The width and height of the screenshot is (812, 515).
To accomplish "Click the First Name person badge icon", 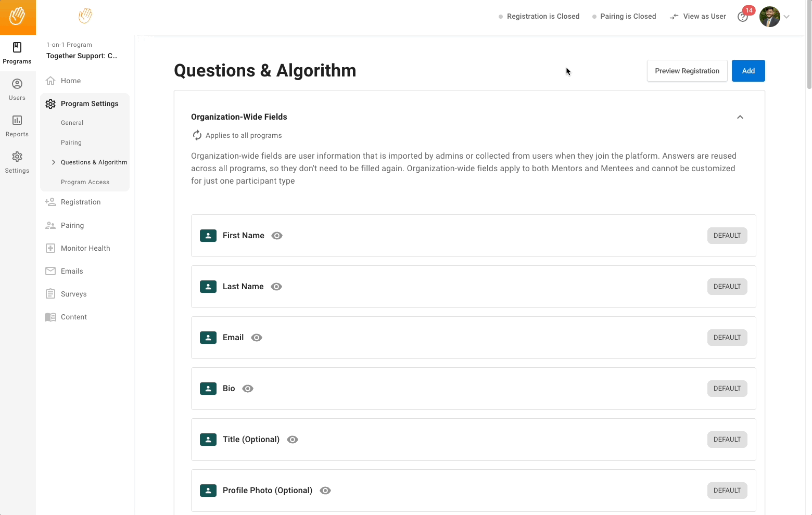I will point(208,236).
